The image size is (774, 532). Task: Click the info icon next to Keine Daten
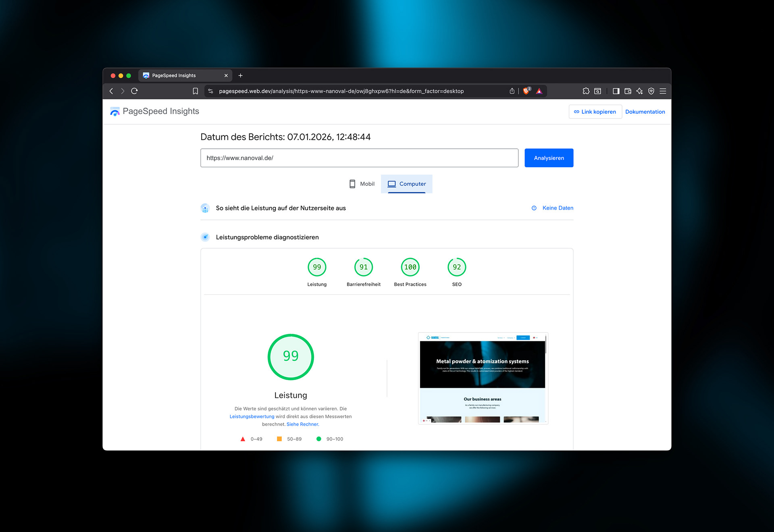click(534, 208)
